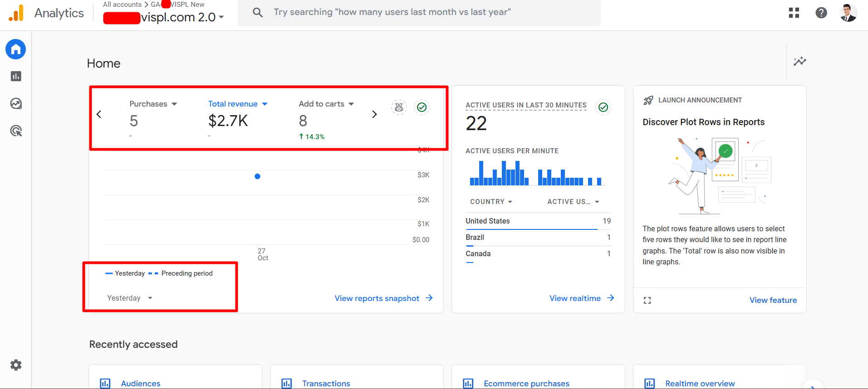Open the Home icon in sidebar

[x=16, y=49]
